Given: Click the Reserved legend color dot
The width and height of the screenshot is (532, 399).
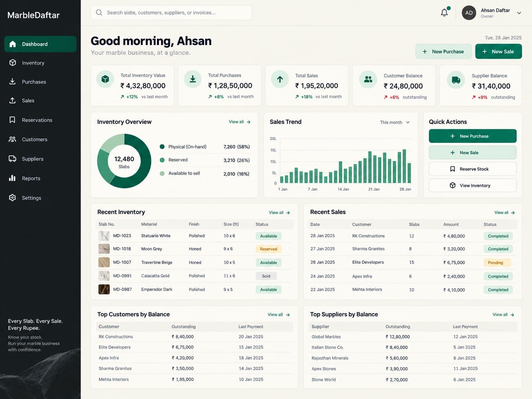Looking at the screenshot, I should 162,160.
